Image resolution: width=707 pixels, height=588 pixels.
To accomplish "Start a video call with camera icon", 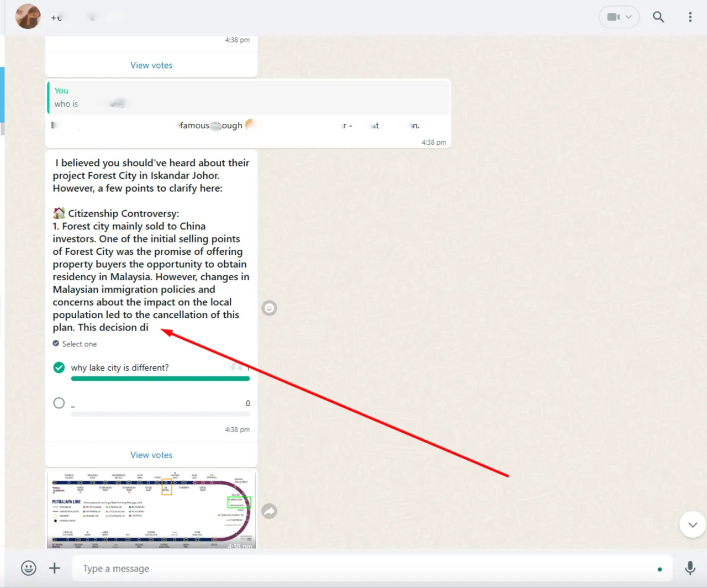I will click(613, 17).
